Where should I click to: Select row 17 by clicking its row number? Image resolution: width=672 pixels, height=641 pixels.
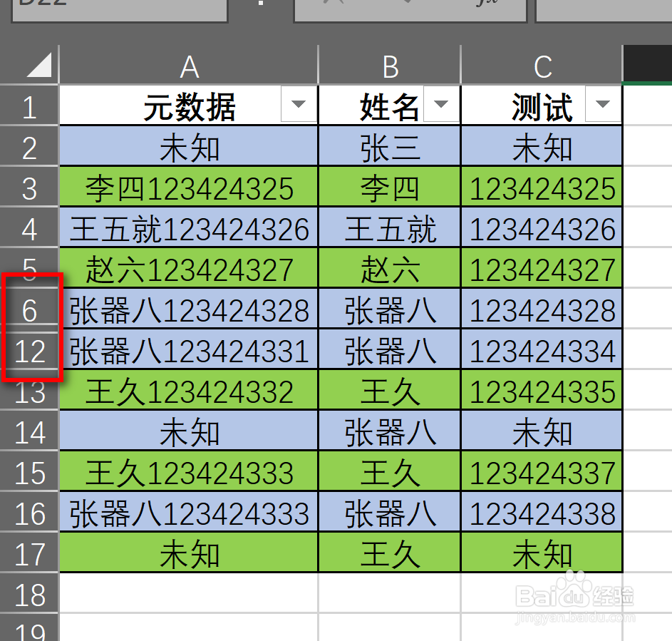click(30, 553)
